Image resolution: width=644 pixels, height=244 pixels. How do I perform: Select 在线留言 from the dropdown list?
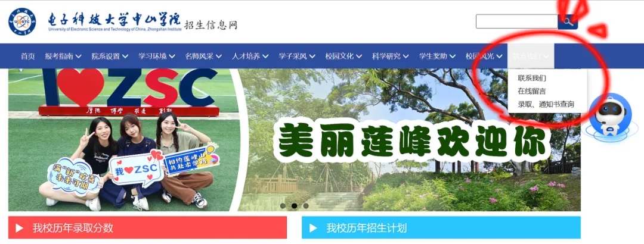pyautogui.click(x=532, y=92)
